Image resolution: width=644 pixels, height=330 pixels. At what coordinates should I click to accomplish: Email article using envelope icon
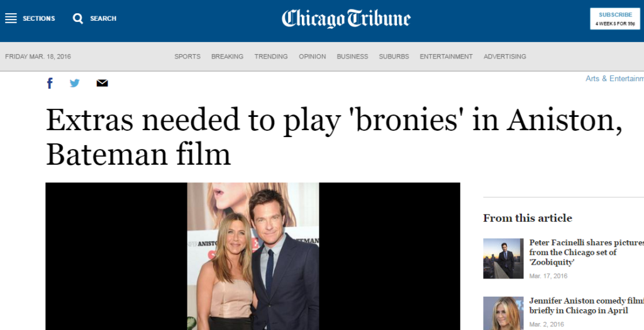[x=102, y=83]
